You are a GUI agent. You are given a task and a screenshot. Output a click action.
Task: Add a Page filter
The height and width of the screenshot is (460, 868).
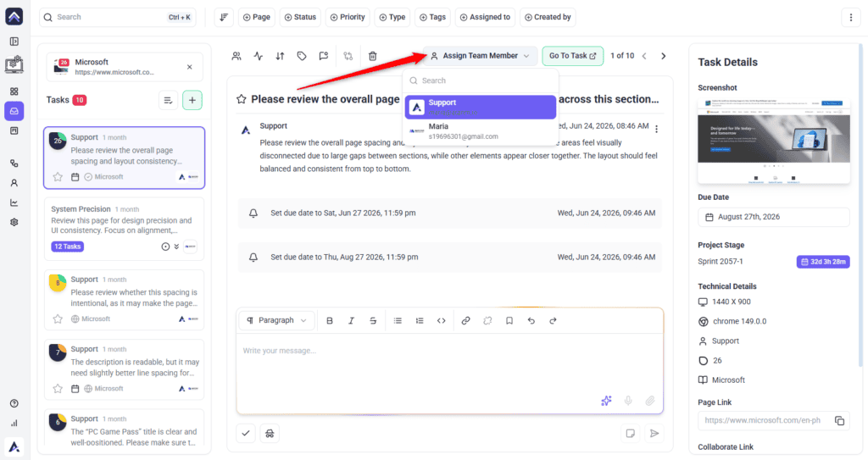[x=257, y=17]
